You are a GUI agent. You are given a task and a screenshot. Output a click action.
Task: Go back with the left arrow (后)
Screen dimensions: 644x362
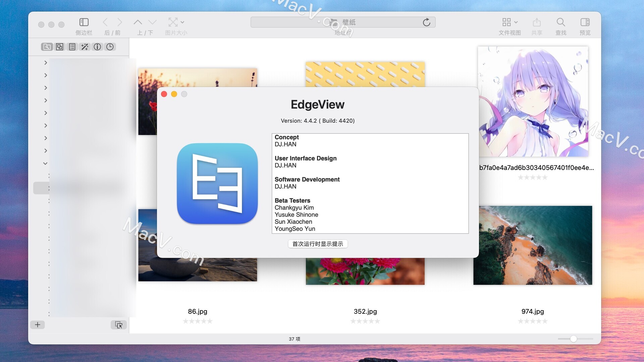pyautogui.click(x=105, y=22)
